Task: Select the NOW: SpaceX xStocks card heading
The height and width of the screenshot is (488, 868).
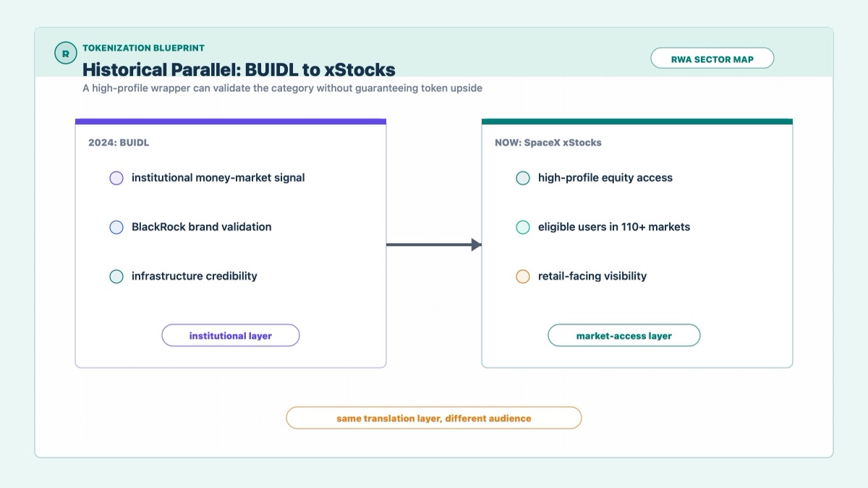Action: click(x=548, y=142)
